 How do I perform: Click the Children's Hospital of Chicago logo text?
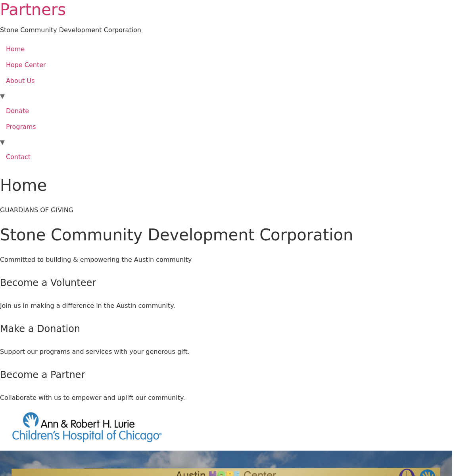pyautogui.click(x=86, y=436)
